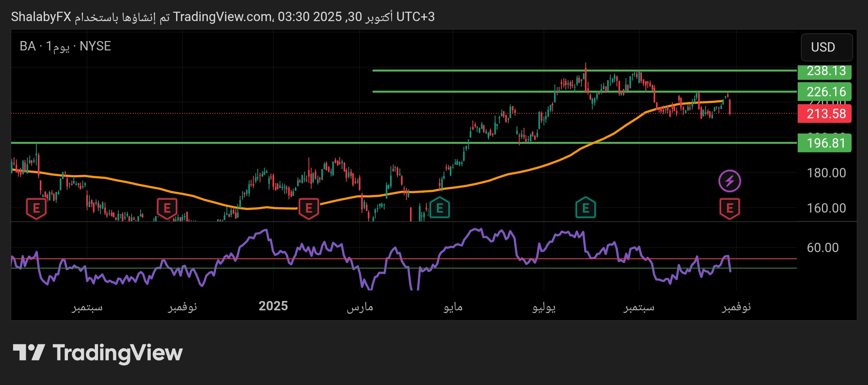Click the red 213.58 current price label

pos(824,114)
